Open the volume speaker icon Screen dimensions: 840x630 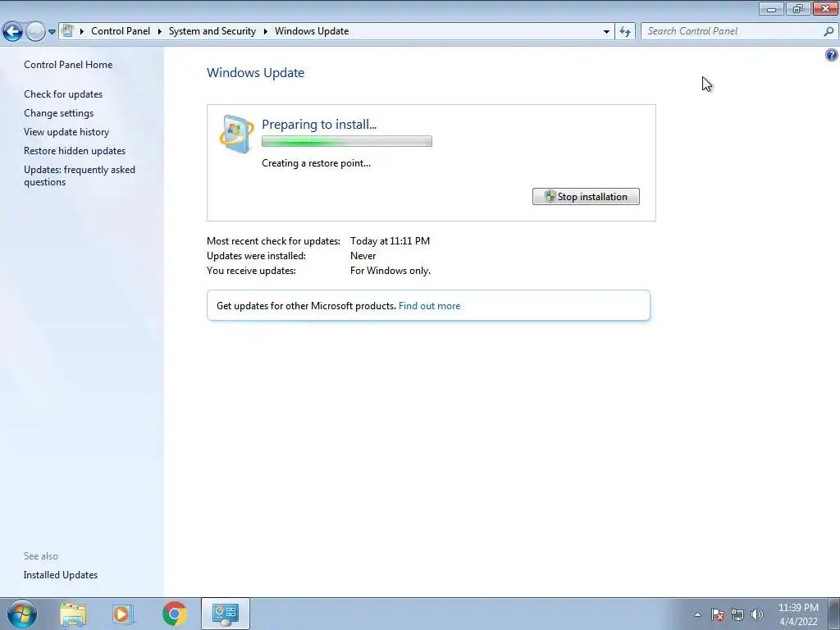757,614
